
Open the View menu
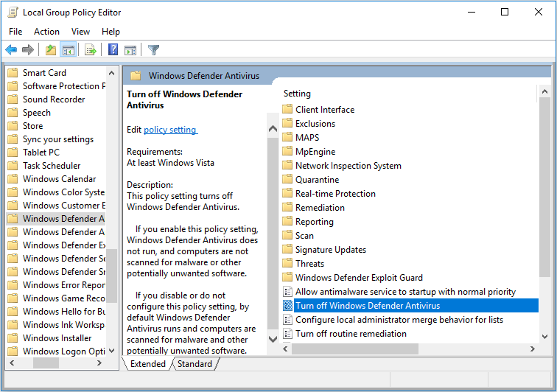pyautogui.click(x=80, y=32)
